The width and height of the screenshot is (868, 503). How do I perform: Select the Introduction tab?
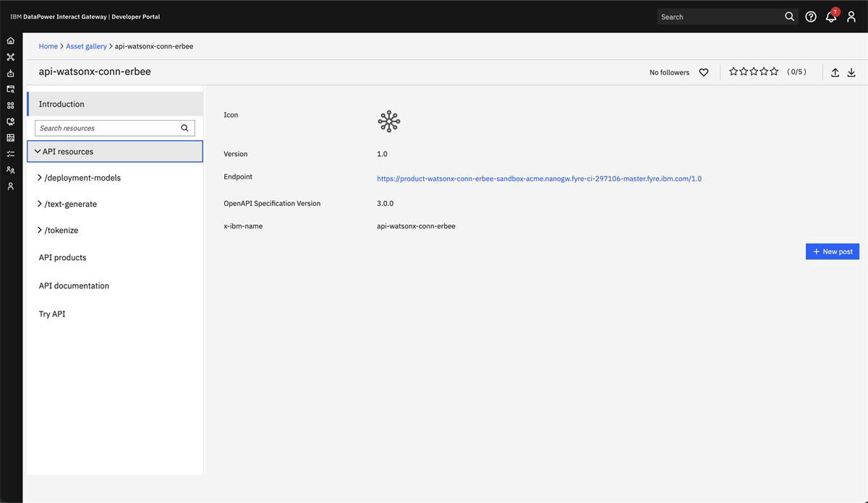pos(115,104)
